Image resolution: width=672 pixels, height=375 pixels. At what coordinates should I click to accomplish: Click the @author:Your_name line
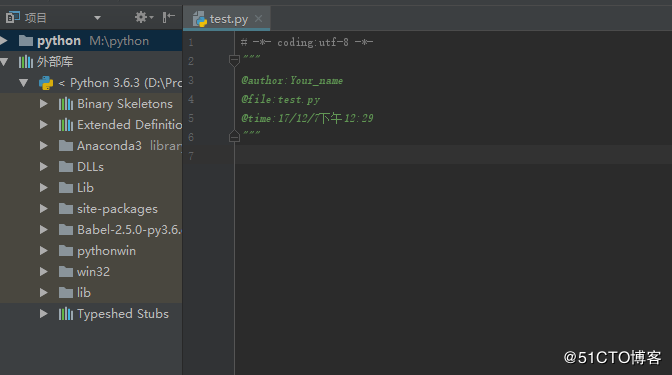[x=292, y=81]
